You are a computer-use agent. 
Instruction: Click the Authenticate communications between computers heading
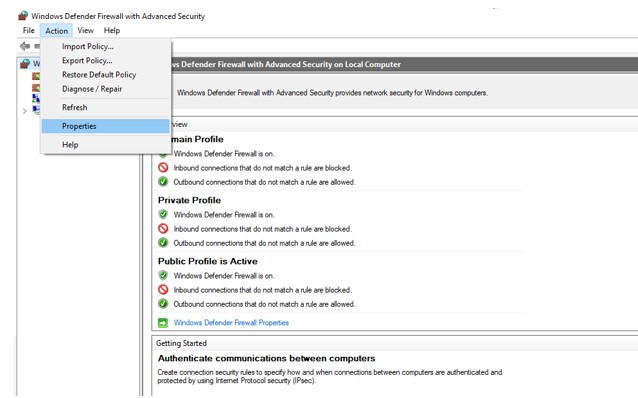[267, 359]
